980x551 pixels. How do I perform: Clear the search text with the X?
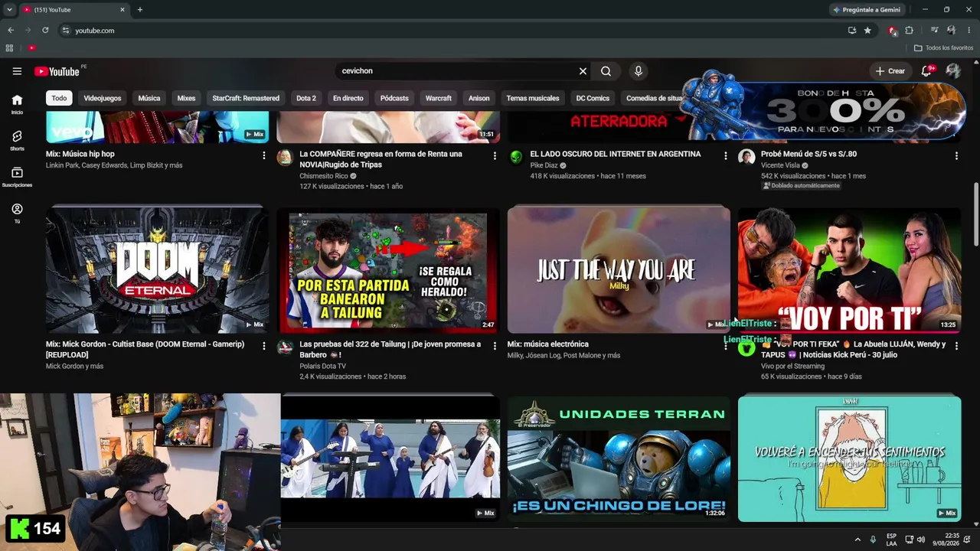(x=583, y=71)
